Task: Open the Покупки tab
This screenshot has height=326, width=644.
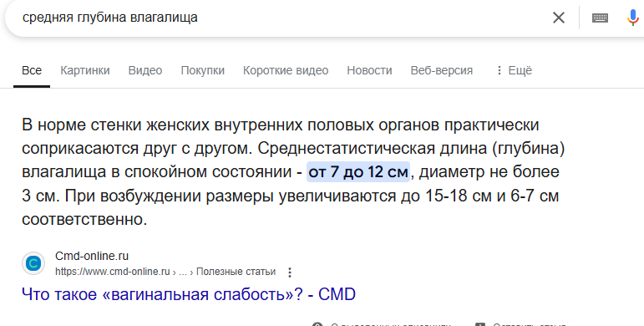Action: (202, 71)
